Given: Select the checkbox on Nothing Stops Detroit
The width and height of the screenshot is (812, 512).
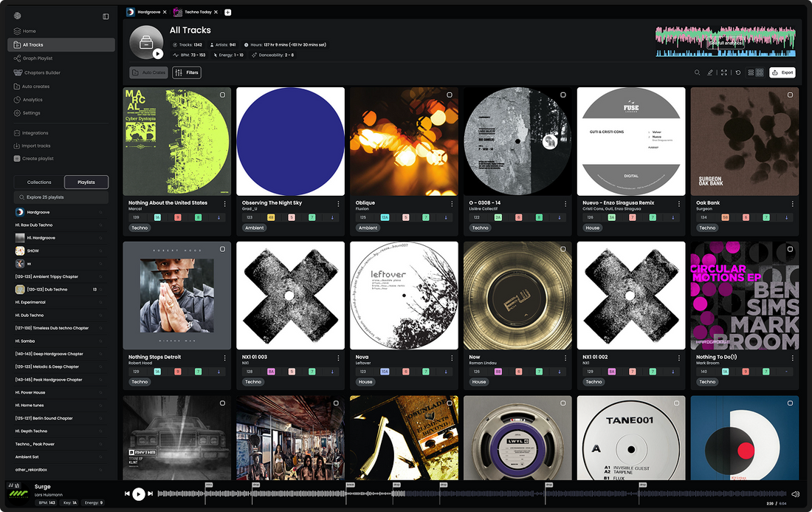Looking at the screenshot, I should click(222, 249).
